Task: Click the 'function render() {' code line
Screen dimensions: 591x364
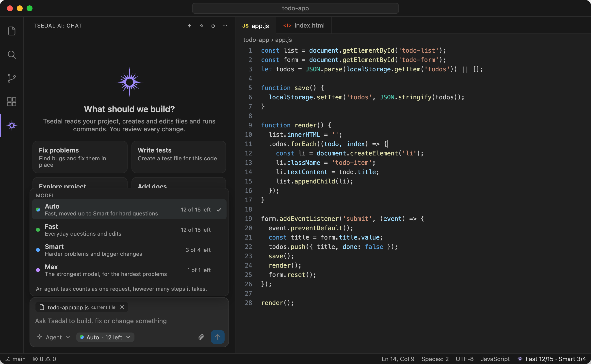Action: click(x=296, y=125)
